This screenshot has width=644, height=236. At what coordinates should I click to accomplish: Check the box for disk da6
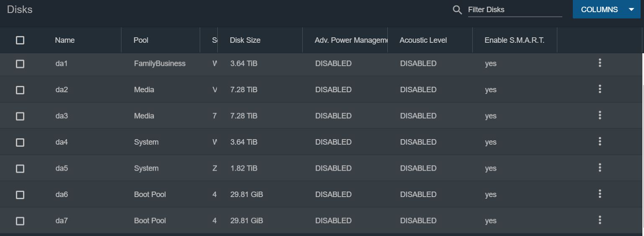tap(20, 195)
